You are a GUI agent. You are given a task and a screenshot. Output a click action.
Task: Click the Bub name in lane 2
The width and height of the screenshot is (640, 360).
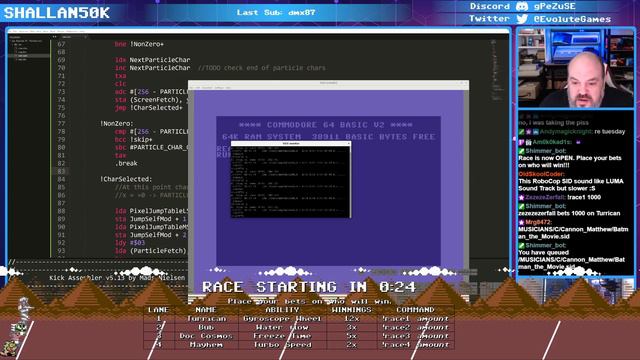tap(206, 327)
